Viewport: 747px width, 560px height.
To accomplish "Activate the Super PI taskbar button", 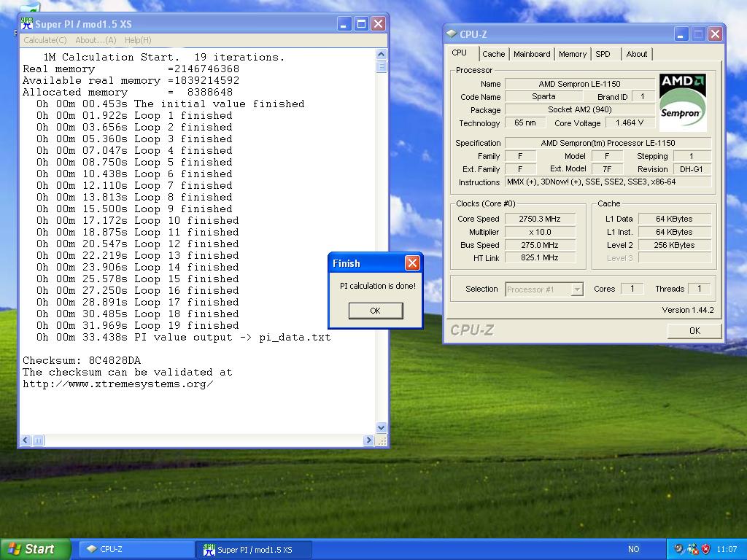I will pos(254,550).
